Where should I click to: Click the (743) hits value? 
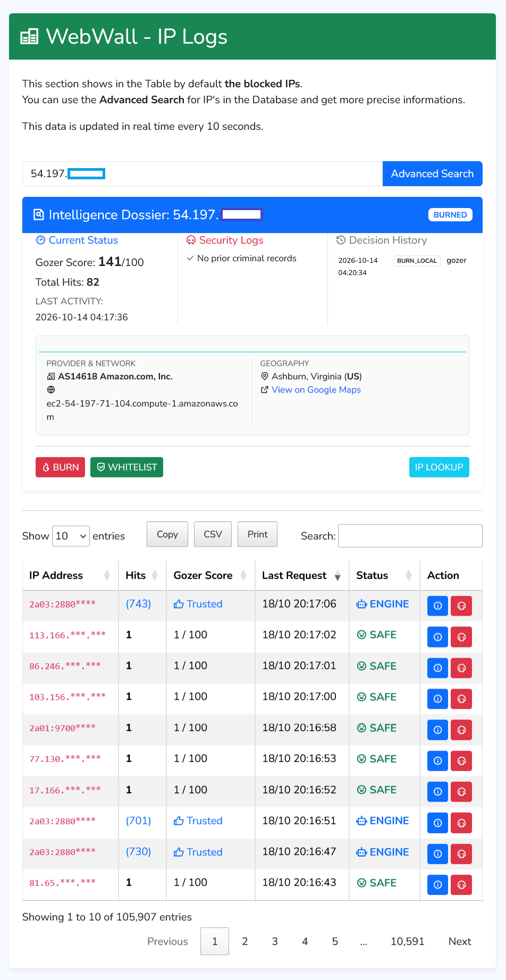coord(138,604)
